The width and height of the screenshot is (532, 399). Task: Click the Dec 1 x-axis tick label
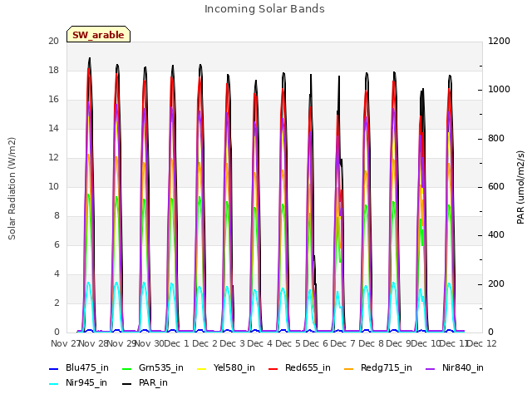176,343
